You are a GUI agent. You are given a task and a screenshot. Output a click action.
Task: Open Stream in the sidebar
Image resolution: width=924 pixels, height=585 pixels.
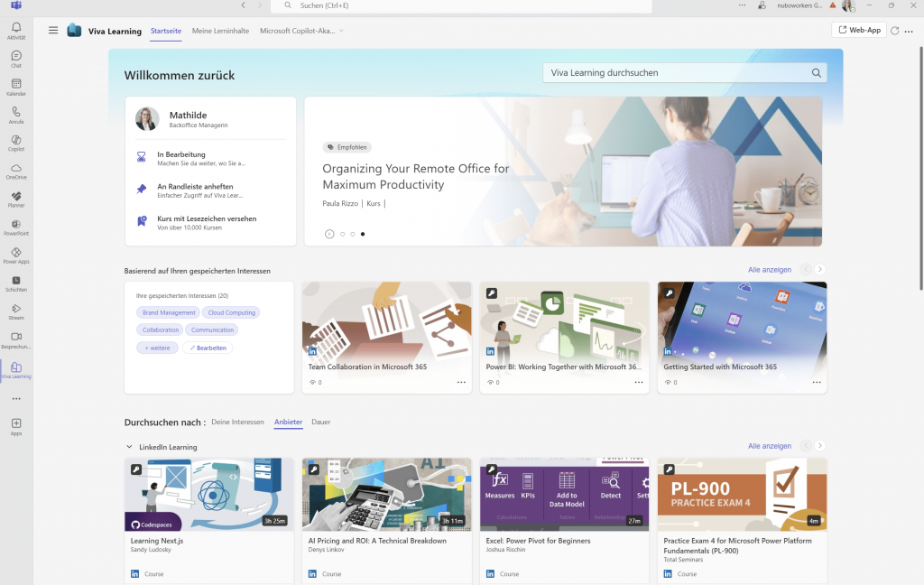coord(16,312)
